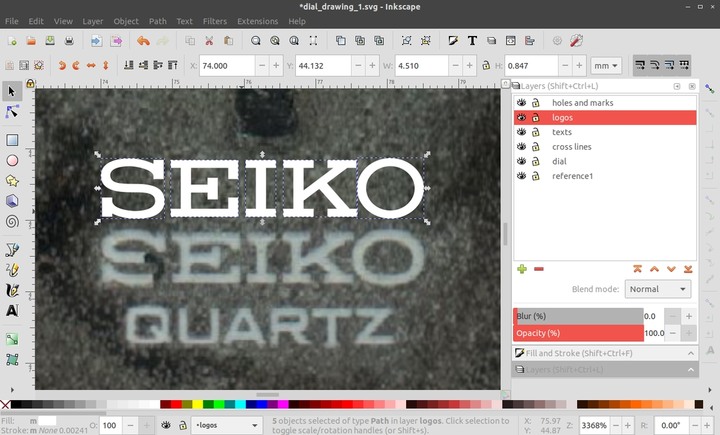Click the Y position input field
The width and height of the screenshot is (720, 435).
[323, 66]
